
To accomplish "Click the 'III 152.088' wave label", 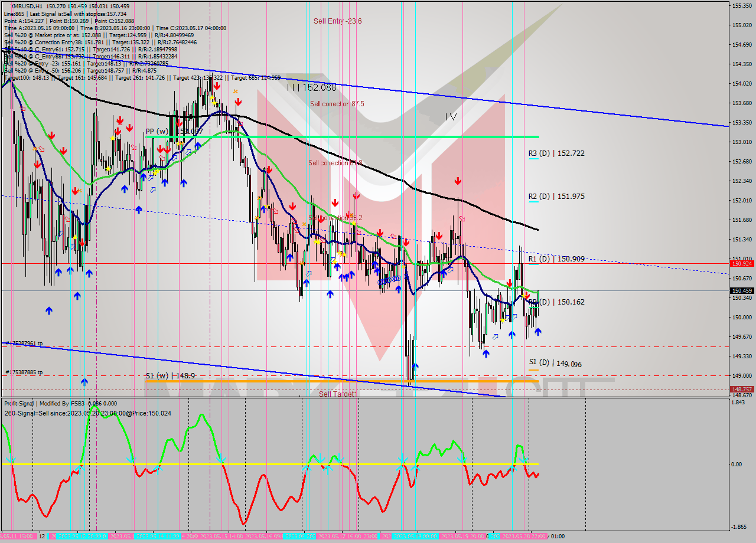I will click(311, 87).
